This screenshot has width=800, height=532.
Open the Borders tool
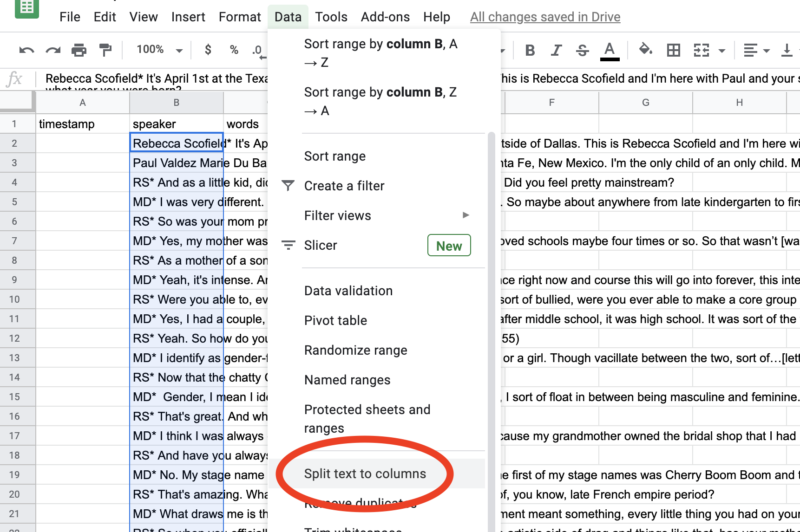coord(674,50)
